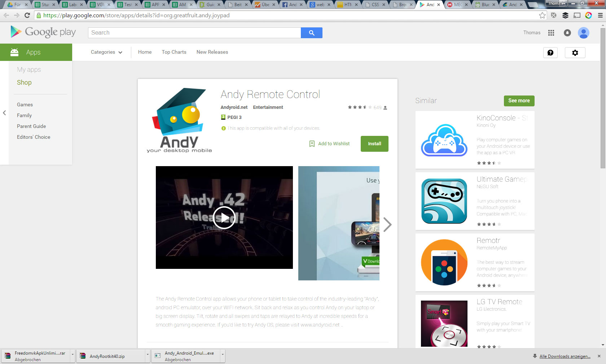
Task: Open Top Charts
Action: pos(174,52)
